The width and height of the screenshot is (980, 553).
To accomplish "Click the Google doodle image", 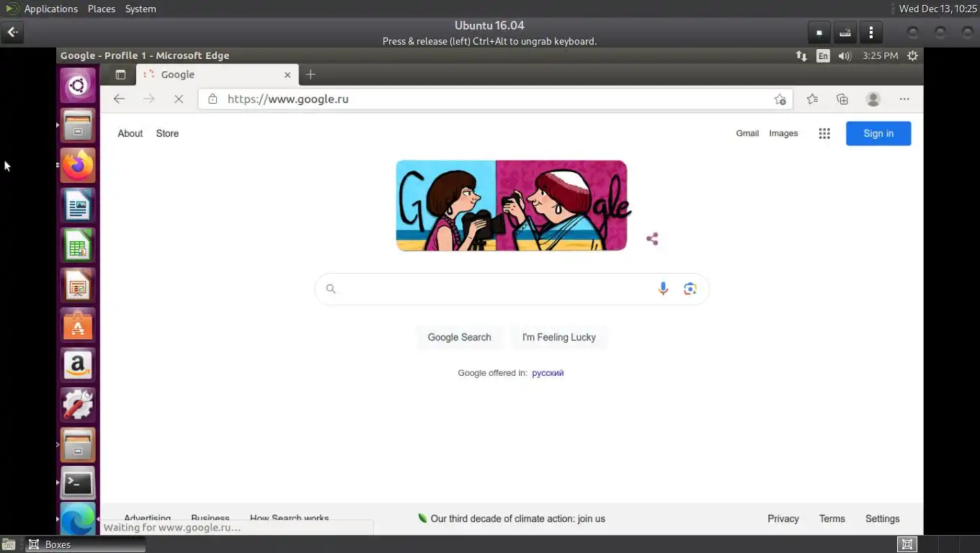I will pyautogui.click(x=512, y=205).
